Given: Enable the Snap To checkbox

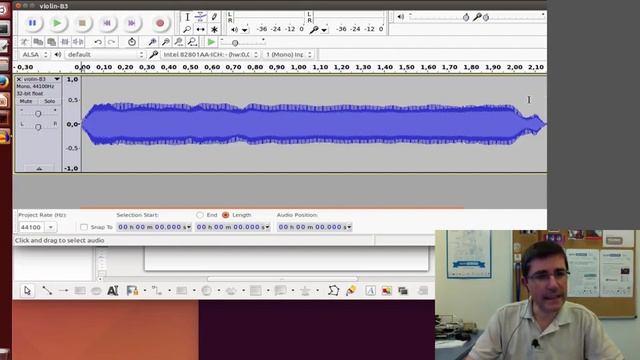Looking at the screenshot, I should [x=84, y=227].
